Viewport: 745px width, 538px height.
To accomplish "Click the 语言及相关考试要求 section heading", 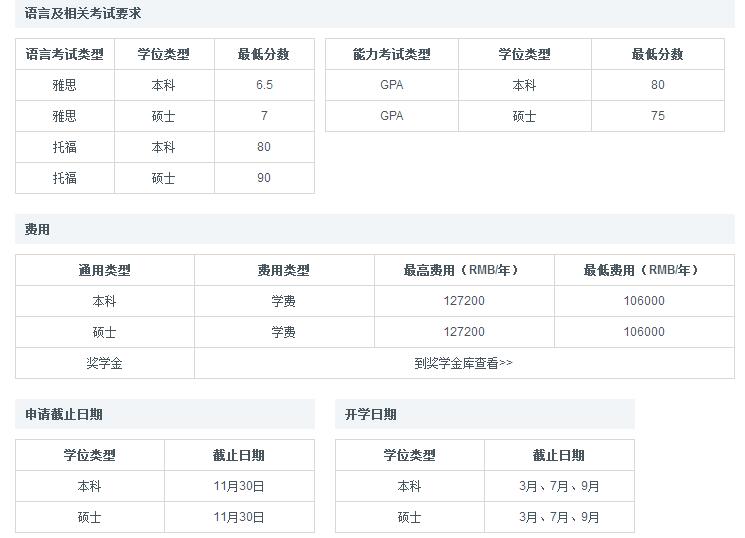I will 83,14.
